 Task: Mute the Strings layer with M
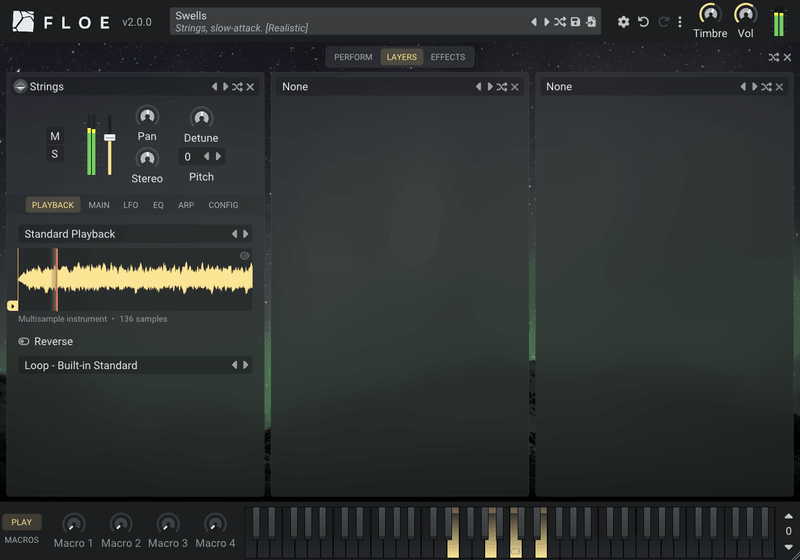click(x=55, y=136)
